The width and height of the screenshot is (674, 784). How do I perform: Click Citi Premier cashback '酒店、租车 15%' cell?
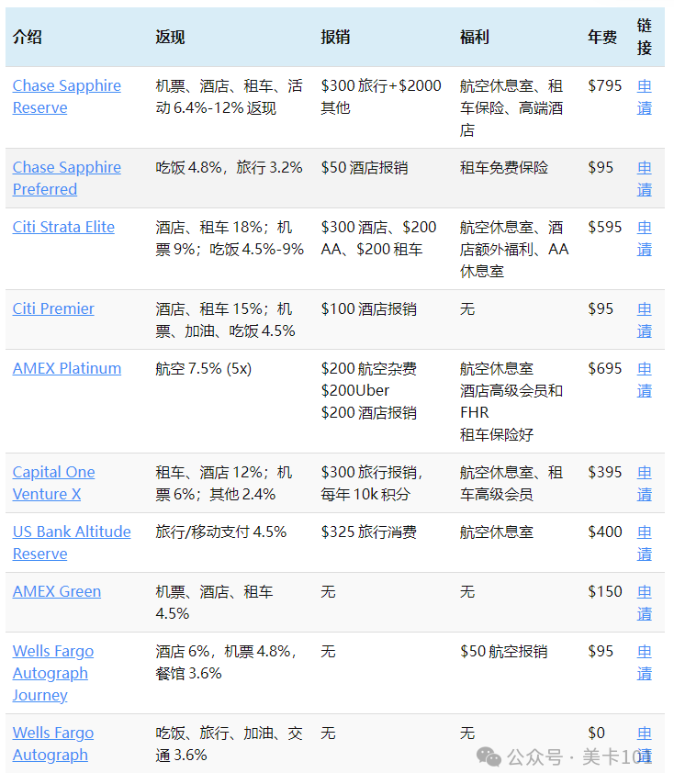click(225, 319)
